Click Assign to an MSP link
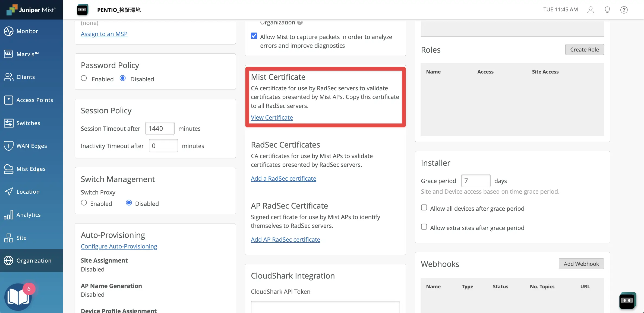Viewport: 644px width, 313px height. 104,34
